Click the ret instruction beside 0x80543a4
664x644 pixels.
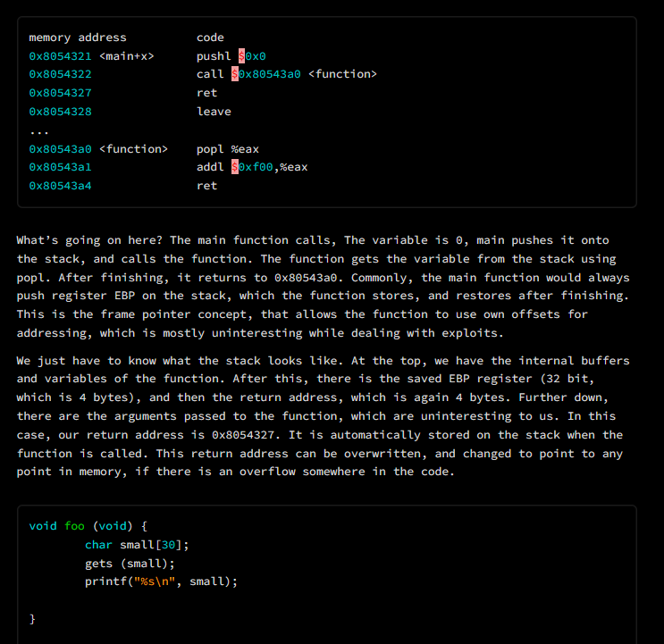206,186
